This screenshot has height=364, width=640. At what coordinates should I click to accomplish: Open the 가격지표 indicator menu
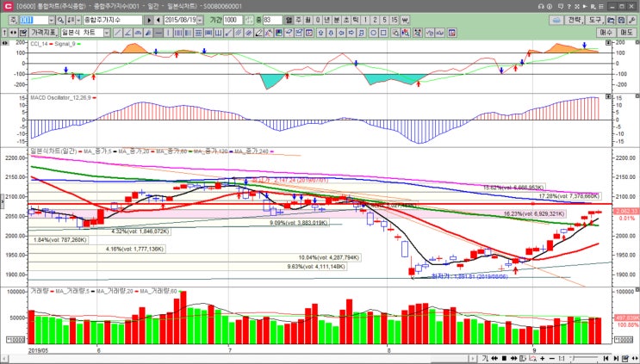point(44,33)
